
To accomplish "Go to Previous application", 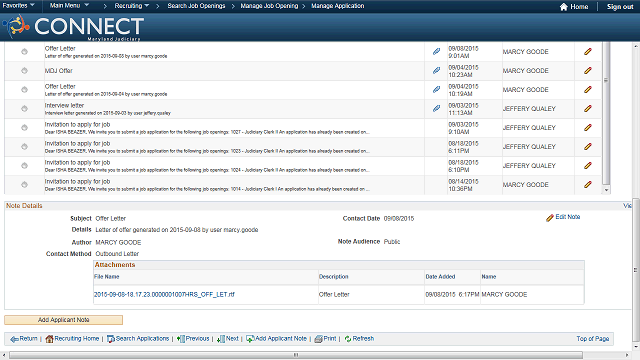I will (x=197, y=338).
